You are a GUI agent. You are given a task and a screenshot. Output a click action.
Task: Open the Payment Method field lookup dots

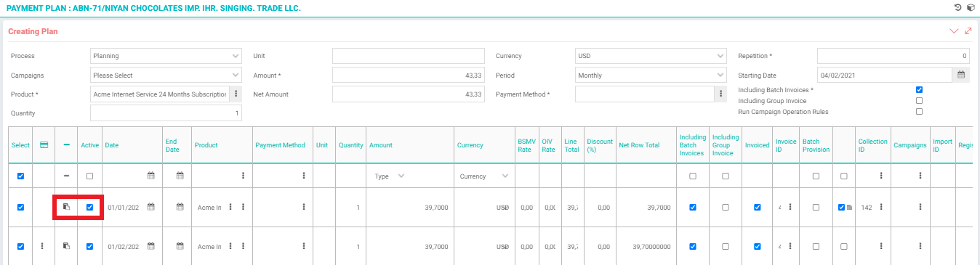pos(720,94)
